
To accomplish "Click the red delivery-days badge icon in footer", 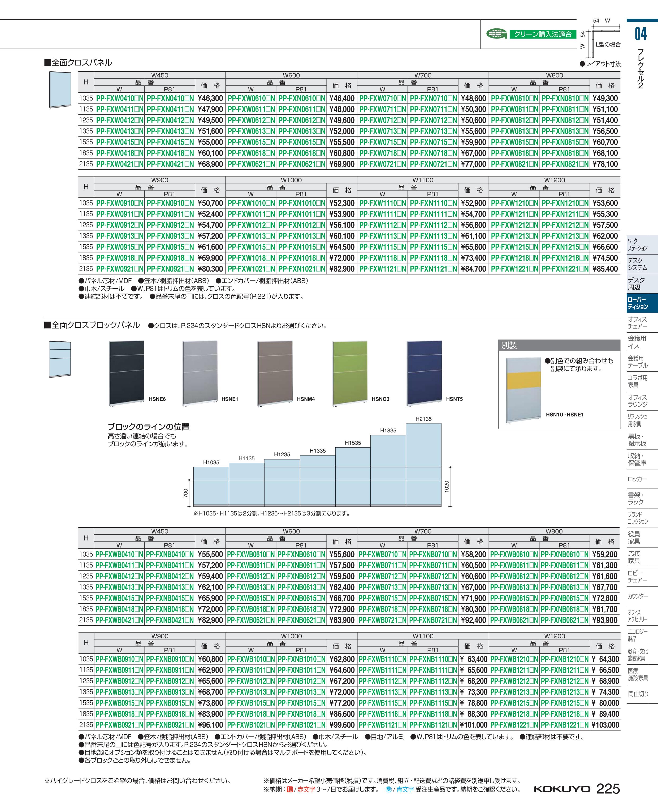I will click(290, 789).
